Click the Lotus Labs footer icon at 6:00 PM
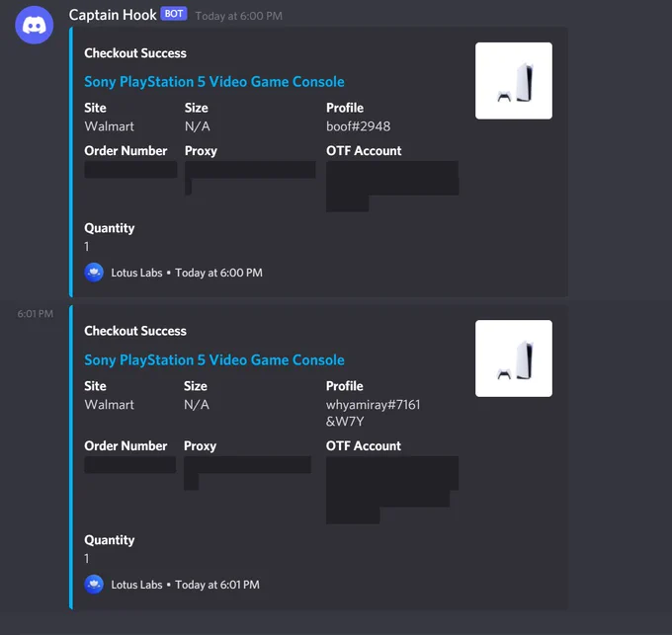Image resolution: width=672 pixels, height=635 pixels. pyautogui.click(x=94, y=273)
